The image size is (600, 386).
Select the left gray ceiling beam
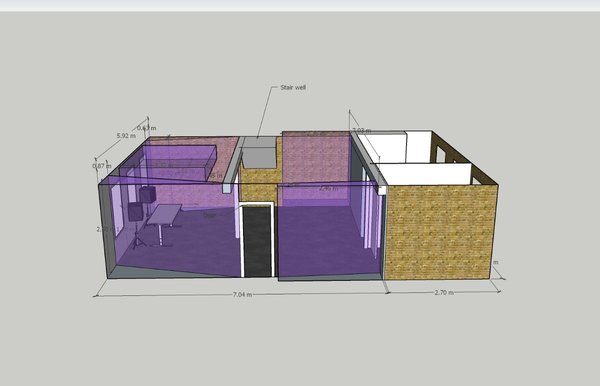pyautogui.click(x=232, y=164)
